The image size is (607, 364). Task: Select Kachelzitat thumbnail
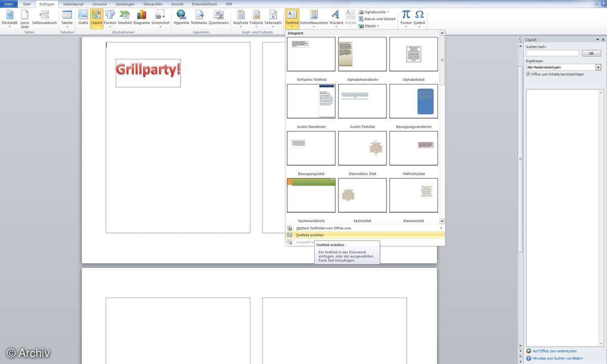click(x=362, y=195)
